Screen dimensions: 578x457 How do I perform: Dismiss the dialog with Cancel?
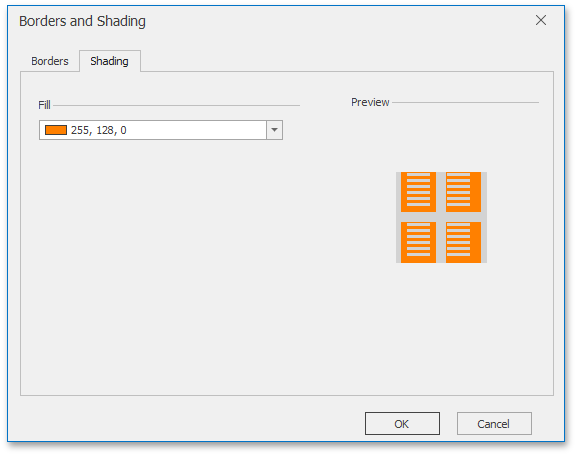494,423
